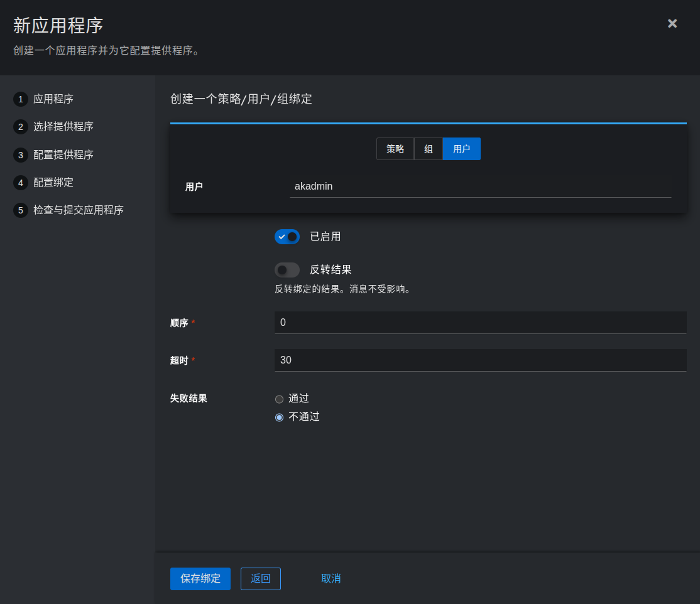This screenshot has height=604, width=700.
Task: Switch to the 策略 tab
Action: pos(395,149)
